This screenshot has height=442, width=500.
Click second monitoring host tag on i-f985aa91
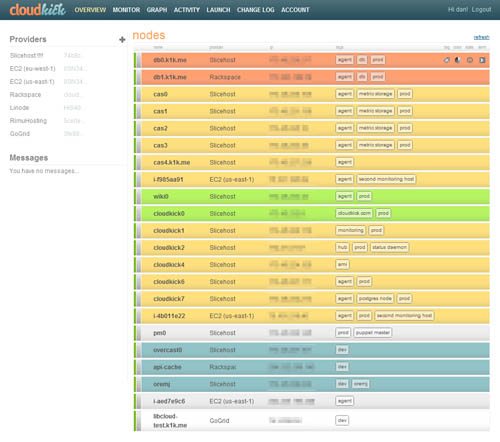coord(386,179)
